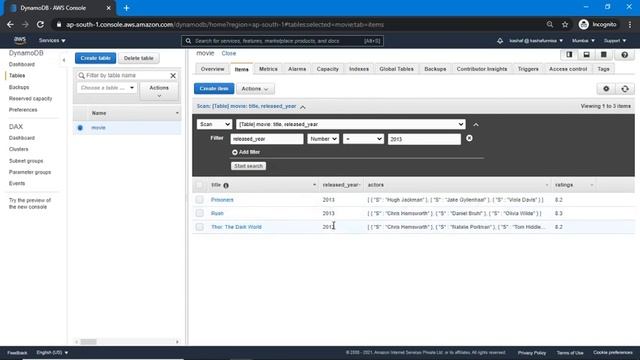Click the filter attribute name field

pos(267,139)
